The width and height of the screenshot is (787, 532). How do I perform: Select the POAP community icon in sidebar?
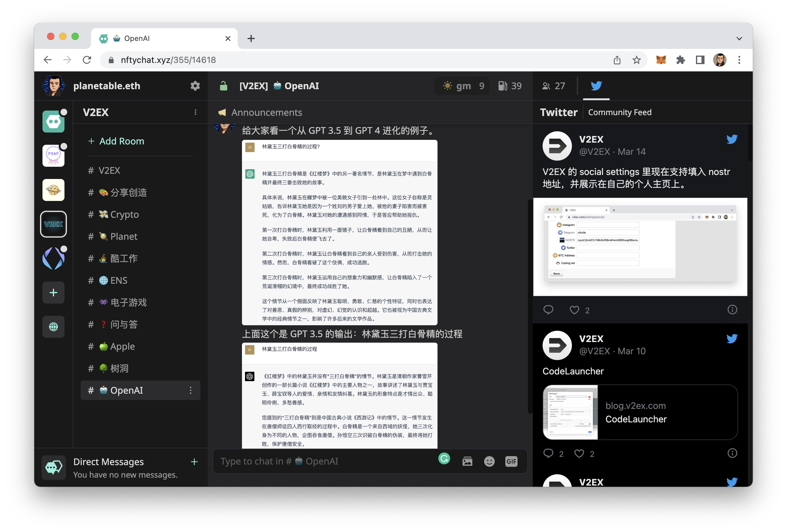coord(53,156)
